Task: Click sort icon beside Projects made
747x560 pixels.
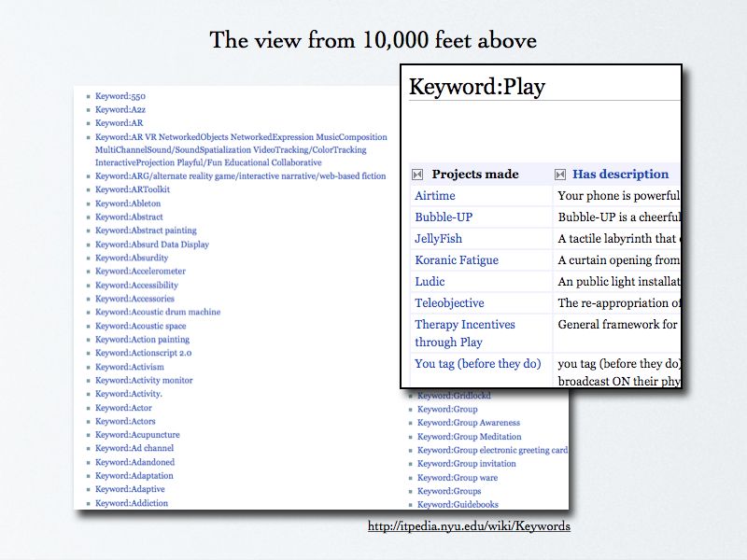Action: click(418, 175)
